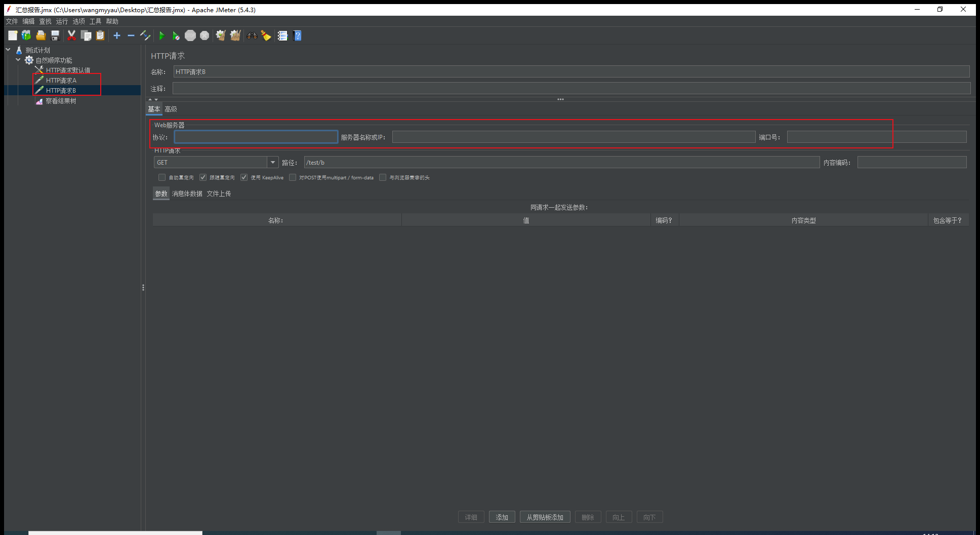Open the 查找 menu
Screen dimensions: 980x535
[45, 21]
